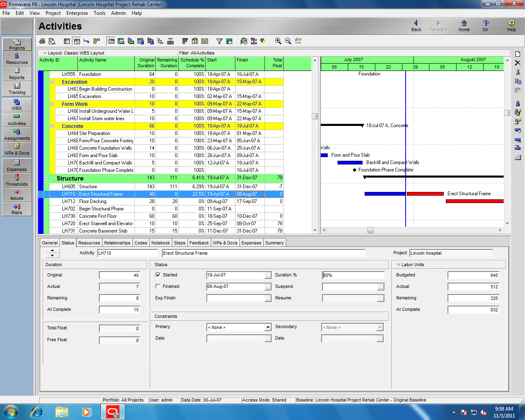
Task: Collapse the Form Work WBS group
Action: click(52, 104)
